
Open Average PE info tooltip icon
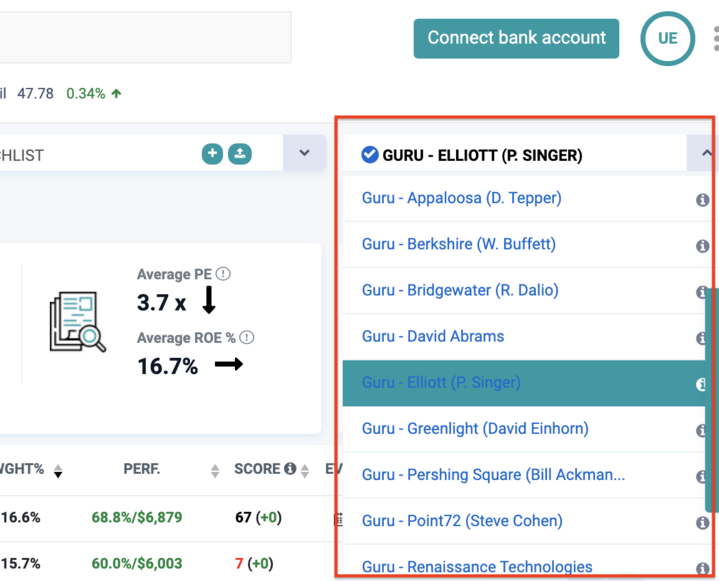[x=223, y=274]
